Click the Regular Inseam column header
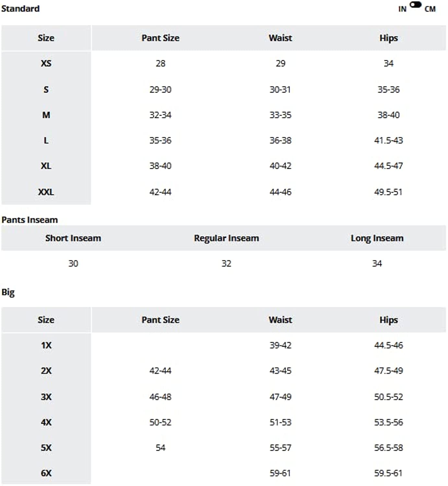Image resolution: width=448 pixels, height=486 pixels. pos(226,238)
